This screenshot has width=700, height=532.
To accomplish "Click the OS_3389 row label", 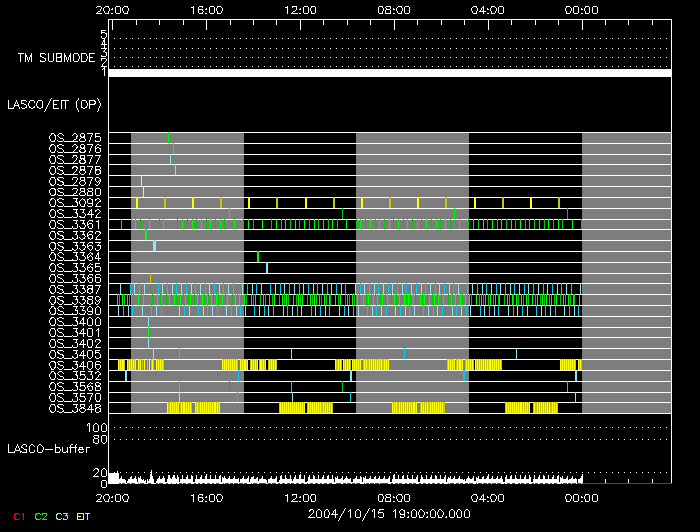I will (x=75, y=300).
